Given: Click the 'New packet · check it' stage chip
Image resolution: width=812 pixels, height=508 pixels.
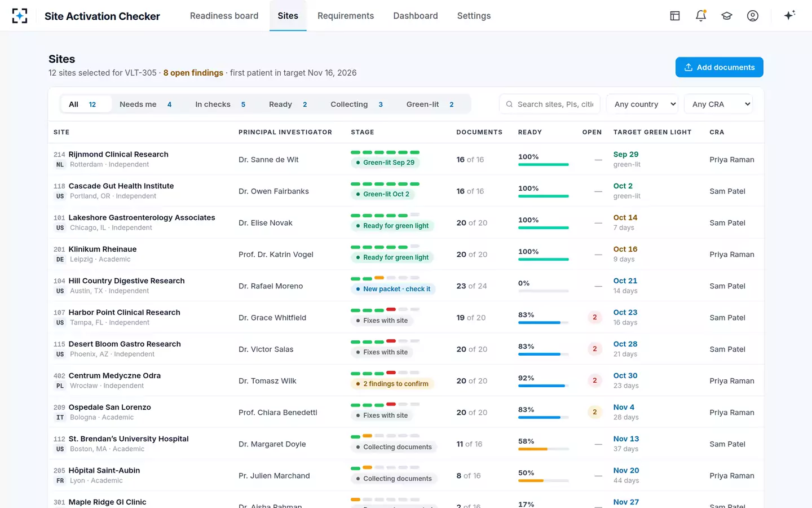Looking at the screenshot, I should click(x=393, y=289).
